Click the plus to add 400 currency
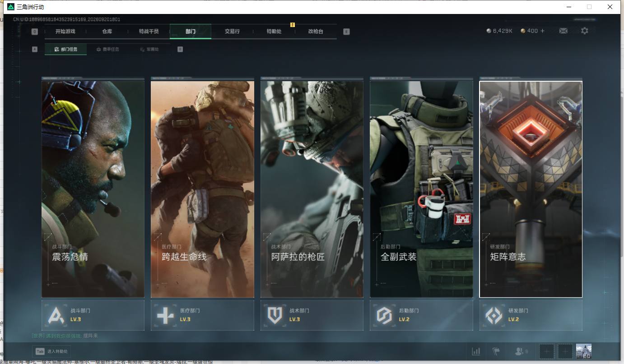This screenshot has height=364, width=624. (x=542, y=31)
